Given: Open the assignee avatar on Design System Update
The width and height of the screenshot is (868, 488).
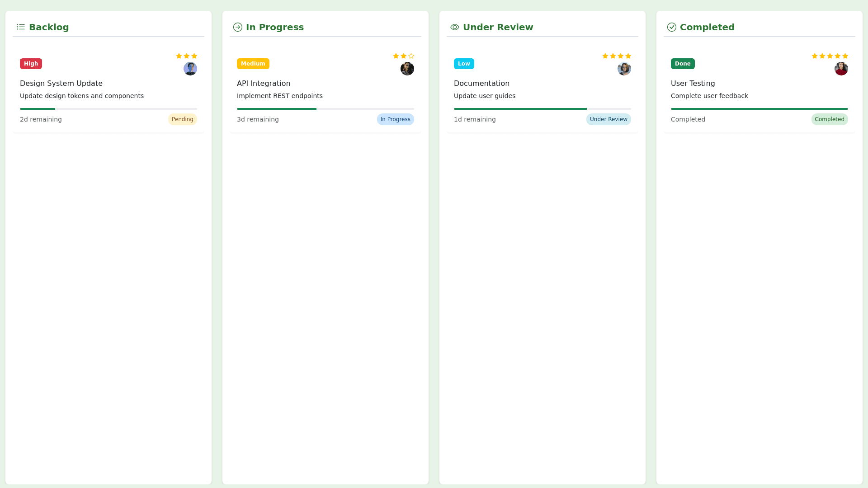Looking at the screenshot, I should [190, 69].
